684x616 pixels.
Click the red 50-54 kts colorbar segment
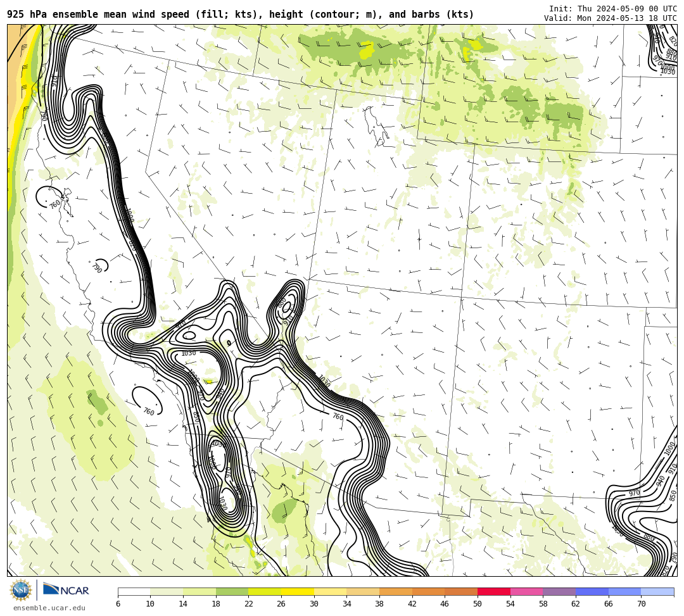coord(494,591)
